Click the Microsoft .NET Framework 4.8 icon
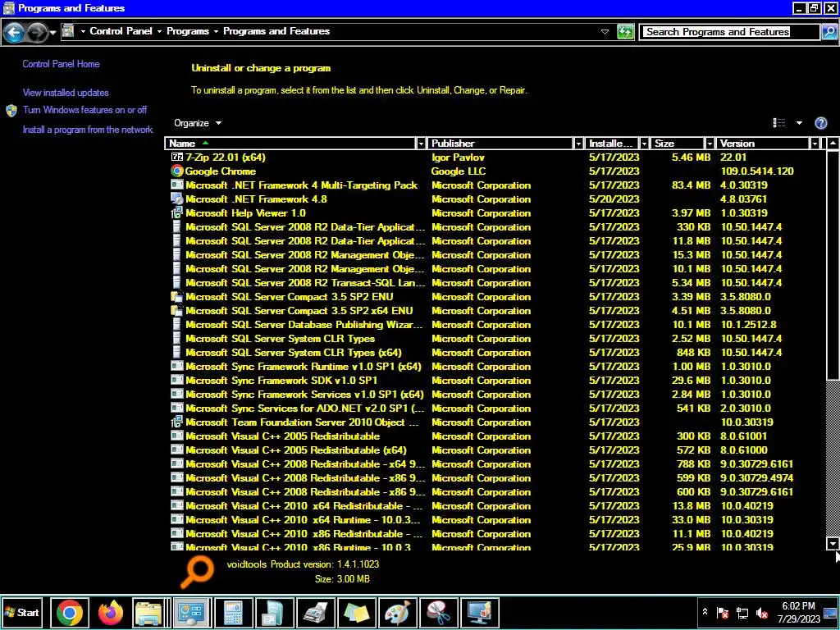The image size is (840, 630). coord(177,199)
